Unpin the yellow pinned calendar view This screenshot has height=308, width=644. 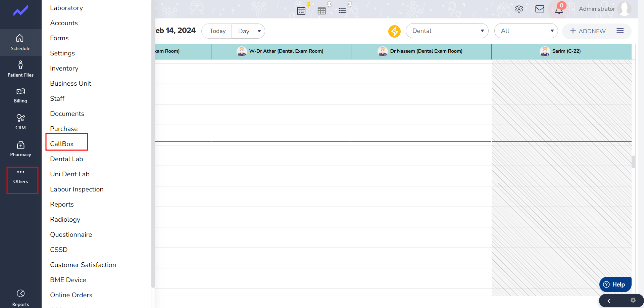(309, 4)
